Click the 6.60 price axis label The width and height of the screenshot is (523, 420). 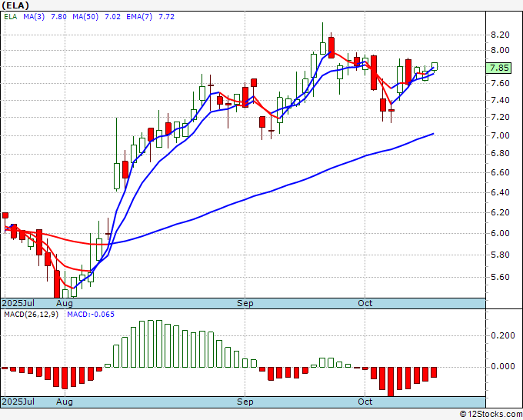pyautogui.click(x=500, y=172)
